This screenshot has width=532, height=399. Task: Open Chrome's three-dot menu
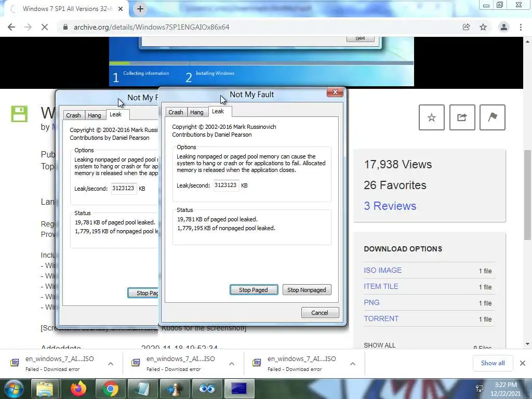[521, 27]
